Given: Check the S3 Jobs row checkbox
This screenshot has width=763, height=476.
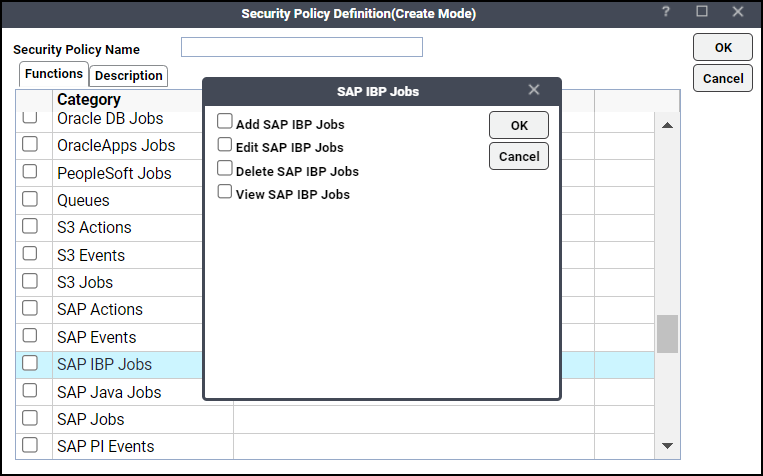Looking at the screenshot, I should pos(30,281).
